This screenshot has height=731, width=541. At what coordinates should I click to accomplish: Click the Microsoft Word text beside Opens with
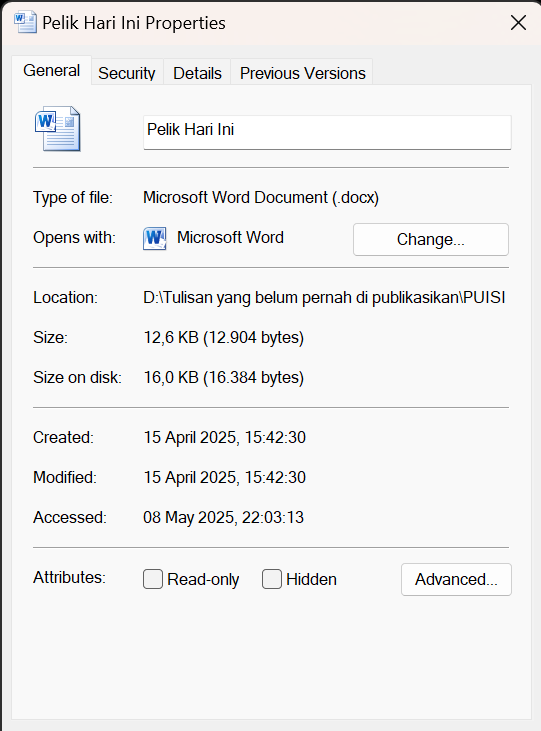pos(230,237)
